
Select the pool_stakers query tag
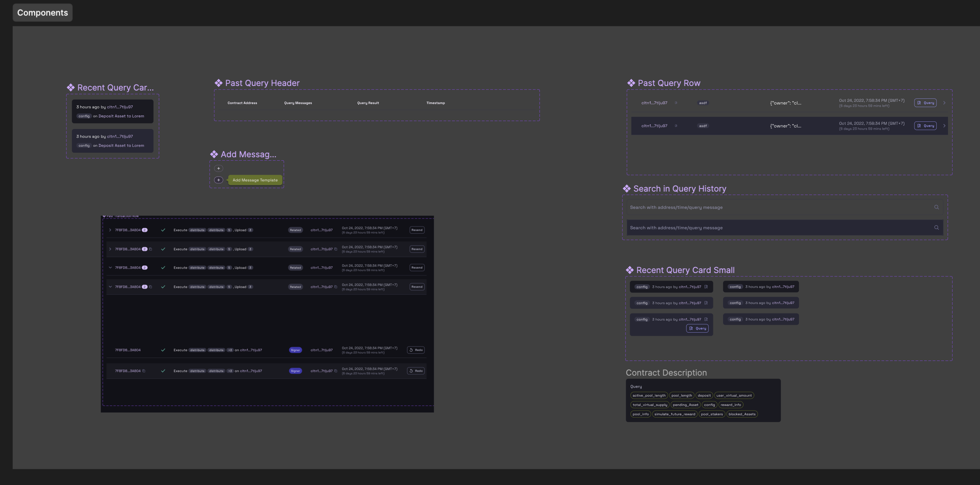click(x=712, y=414)
